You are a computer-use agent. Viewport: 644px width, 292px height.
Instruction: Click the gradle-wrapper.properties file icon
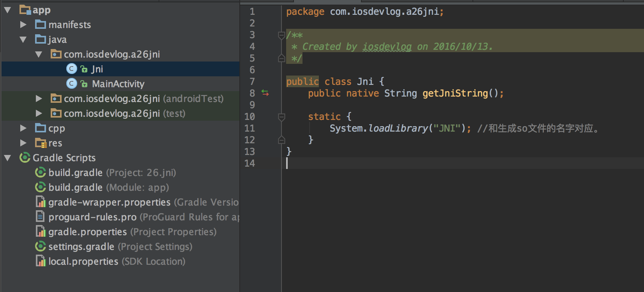pos(41,202)
